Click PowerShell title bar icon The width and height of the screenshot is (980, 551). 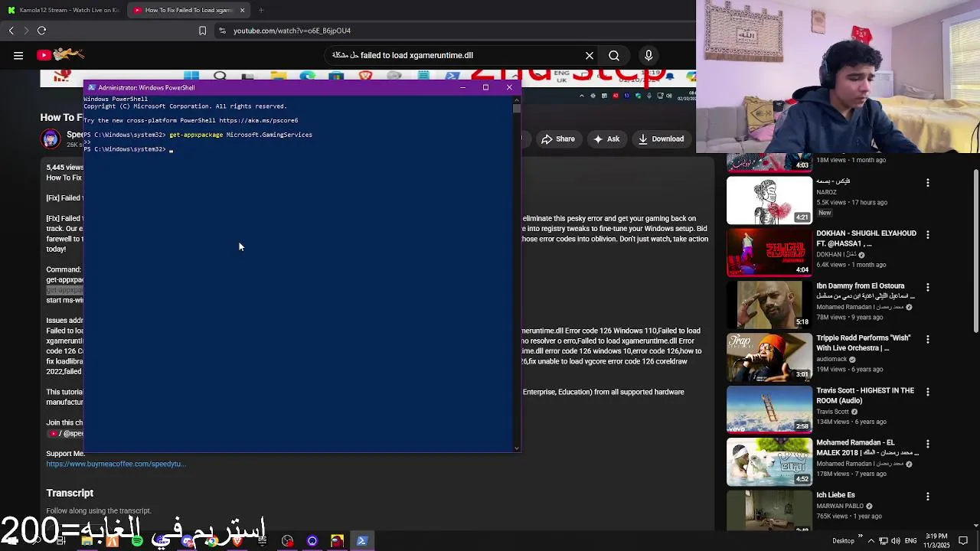tap(91, 87)
